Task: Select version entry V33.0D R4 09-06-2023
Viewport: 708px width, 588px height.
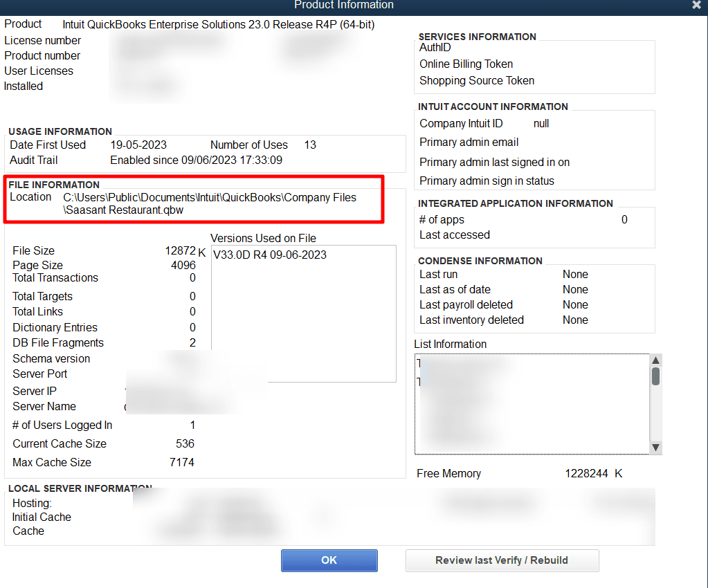Action: coord(269,255)
